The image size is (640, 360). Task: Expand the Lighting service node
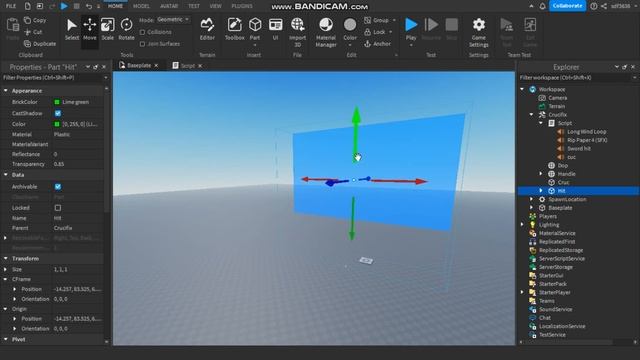[x=522, y=224]
